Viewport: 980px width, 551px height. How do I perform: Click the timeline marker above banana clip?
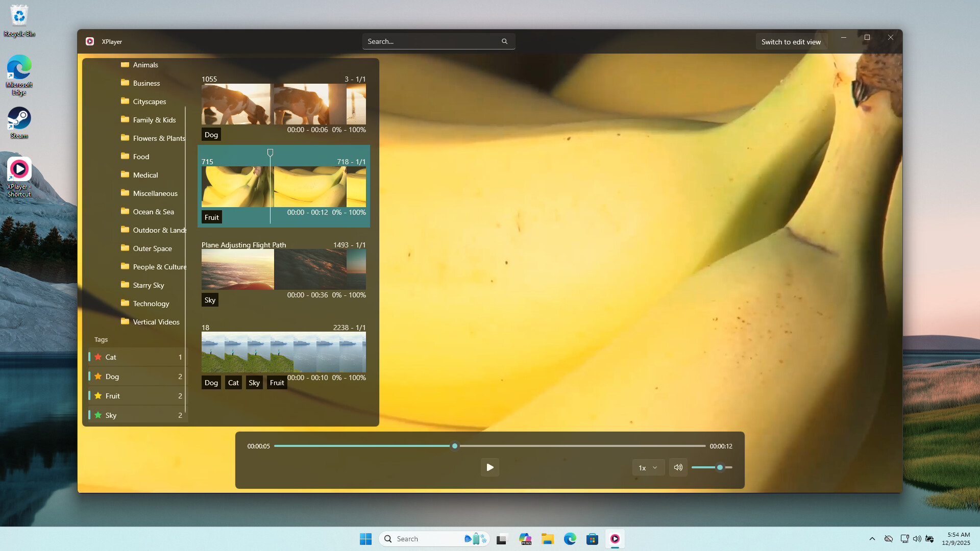point(270,153)
